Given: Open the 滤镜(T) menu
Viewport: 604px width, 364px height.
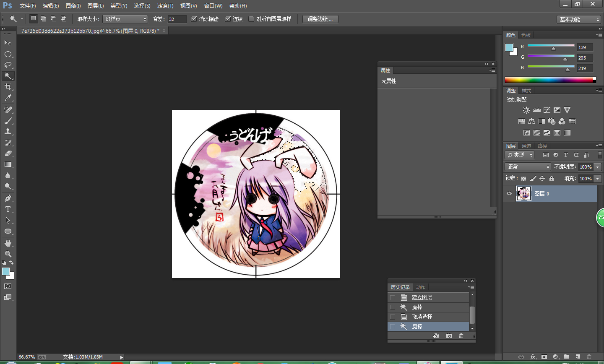Looking at the screenshot, I should tap(165, 6).
